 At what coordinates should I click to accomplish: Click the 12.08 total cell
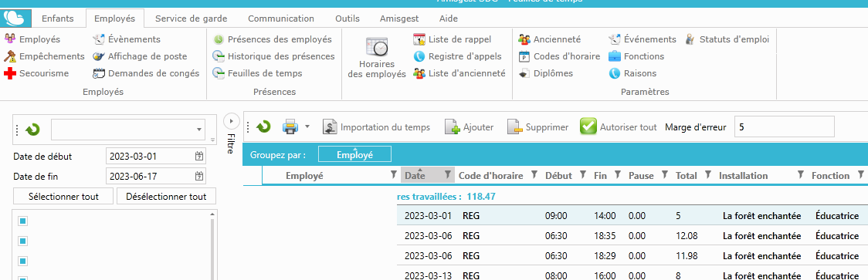click(x=686, y=236)
